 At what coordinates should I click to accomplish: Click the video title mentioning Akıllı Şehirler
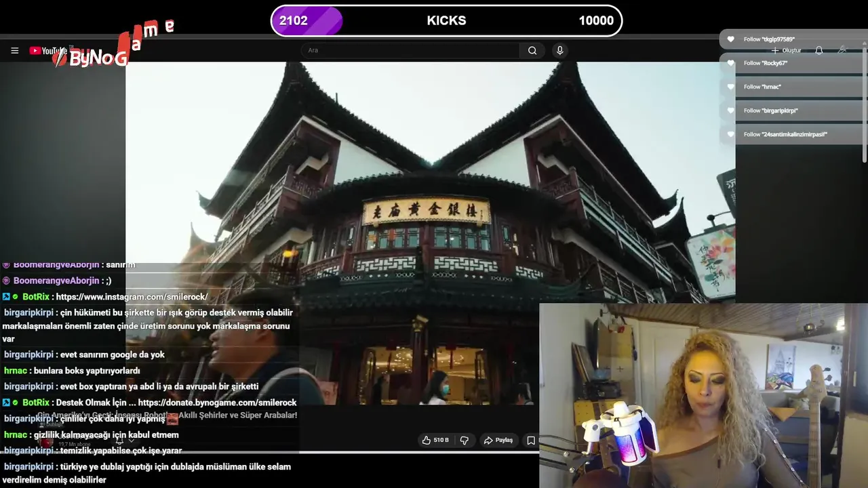(167, 415)
